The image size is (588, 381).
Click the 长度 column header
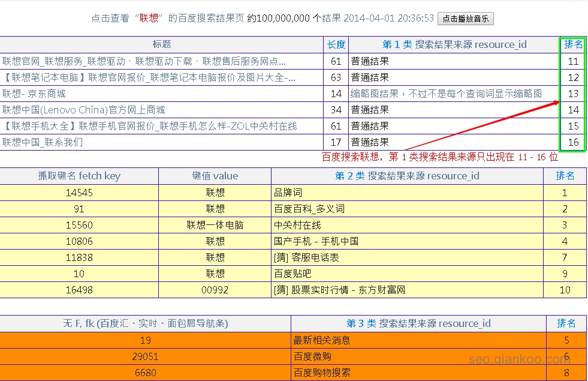click(336, 44)
